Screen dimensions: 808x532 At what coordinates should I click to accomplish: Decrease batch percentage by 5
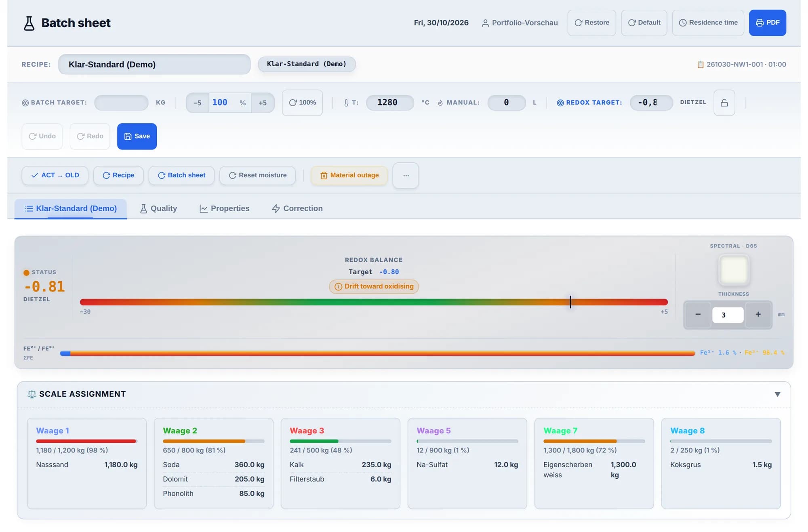tap(197, 103)
